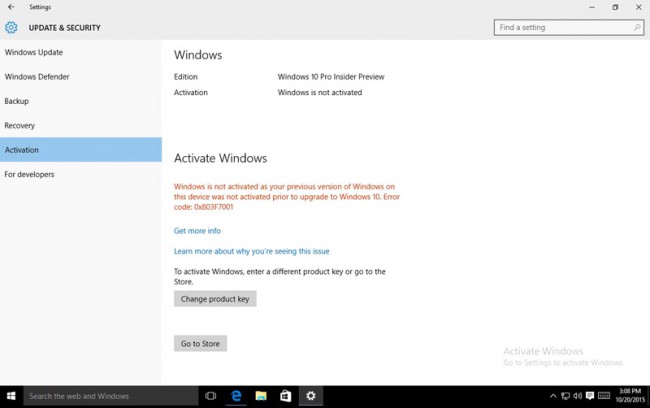
Task: Open the network icon in system tray
Action: click(x=565, y=396)
